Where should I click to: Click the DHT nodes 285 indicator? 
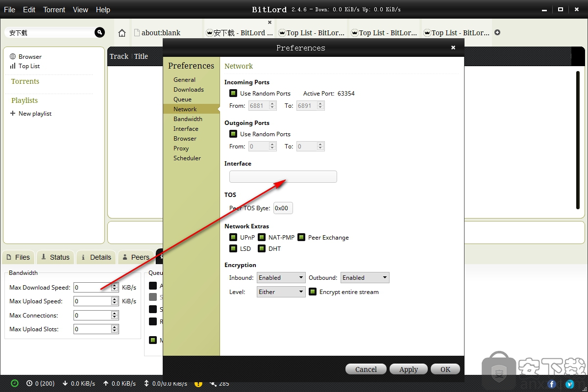point(220,383)
